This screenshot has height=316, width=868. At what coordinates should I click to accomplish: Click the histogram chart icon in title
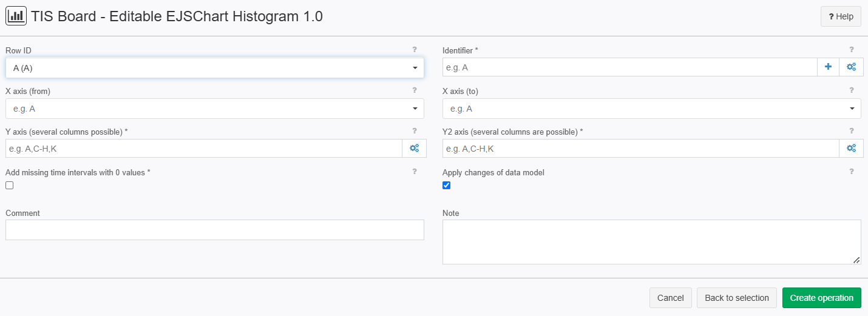[16, 16]
